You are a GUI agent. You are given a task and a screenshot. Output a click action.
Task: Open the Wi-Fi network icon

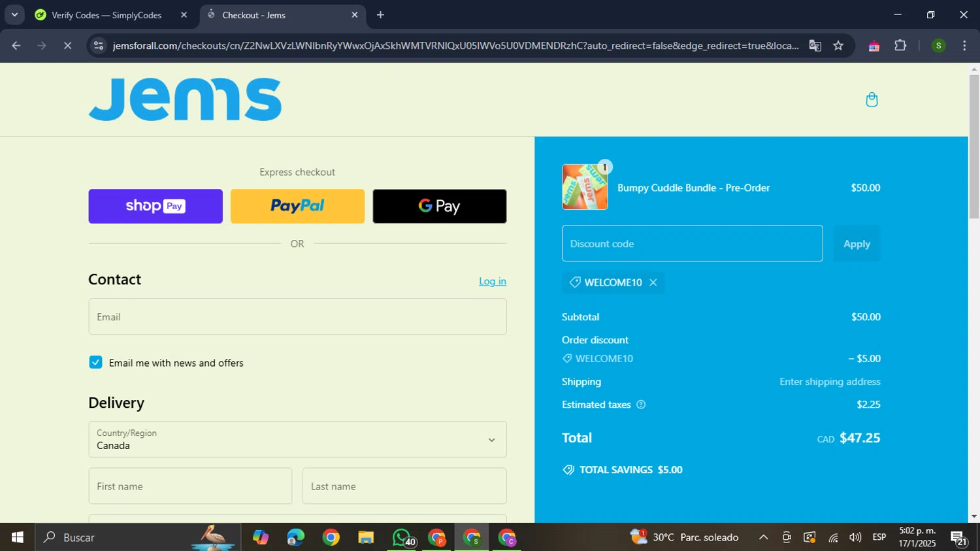point(833,537)
